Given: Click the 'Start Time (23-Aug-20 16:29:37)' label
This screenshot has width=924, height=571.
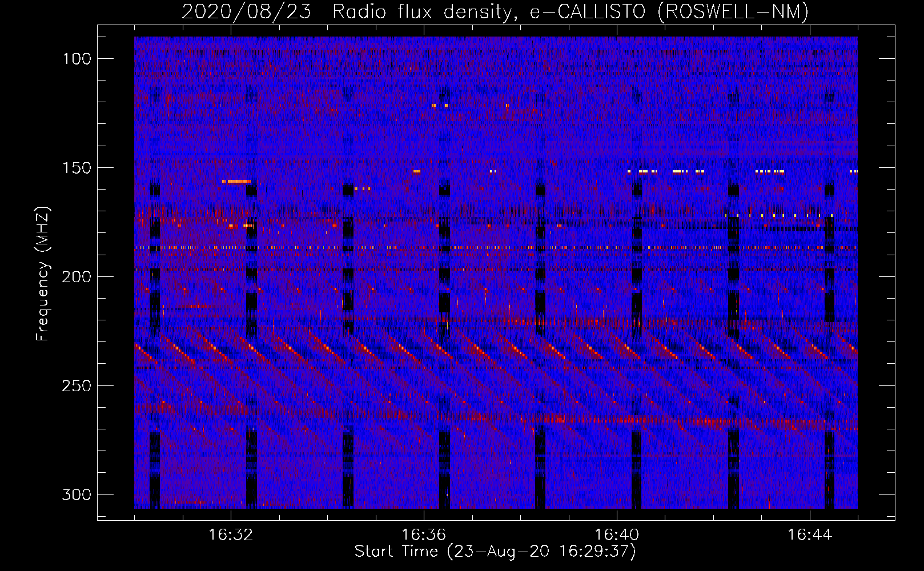Looking at the screenshot, I should (495, 552).
